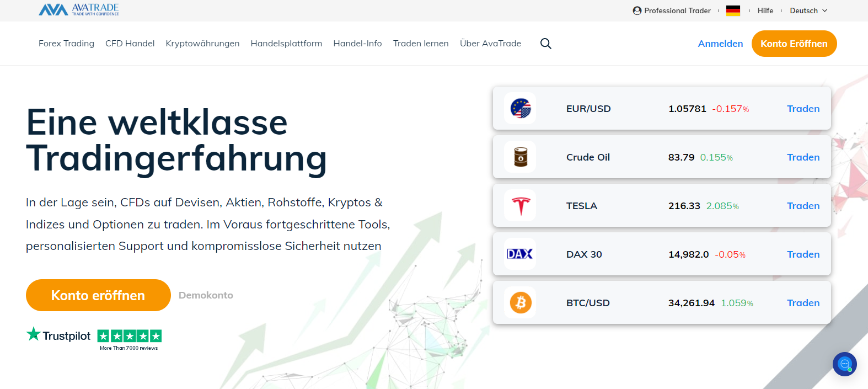Click the Crude Oil instrument name
Screen dimensions: 868x389
tap(588, 157)
